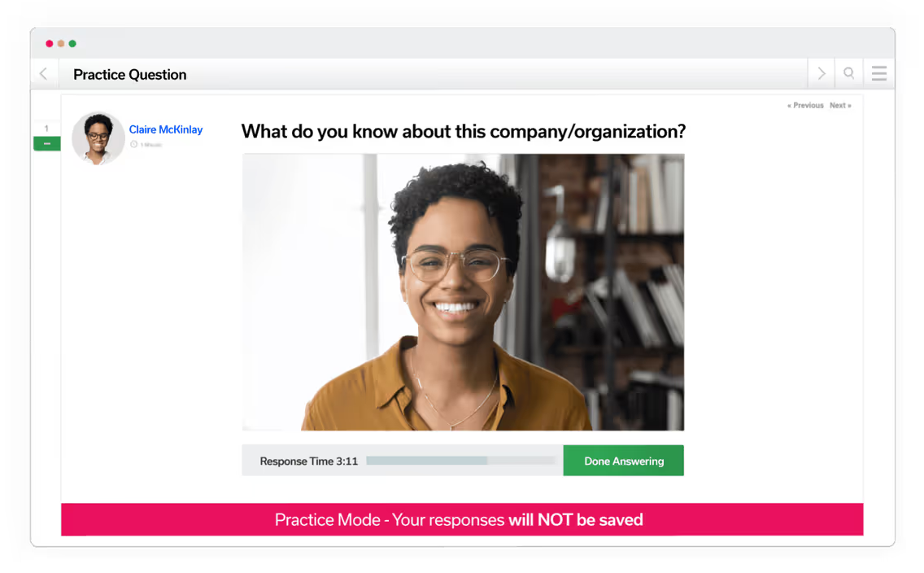Click the pink Practice Mode banner
Viewport: 924px width, 573px height.
point(462,519)
